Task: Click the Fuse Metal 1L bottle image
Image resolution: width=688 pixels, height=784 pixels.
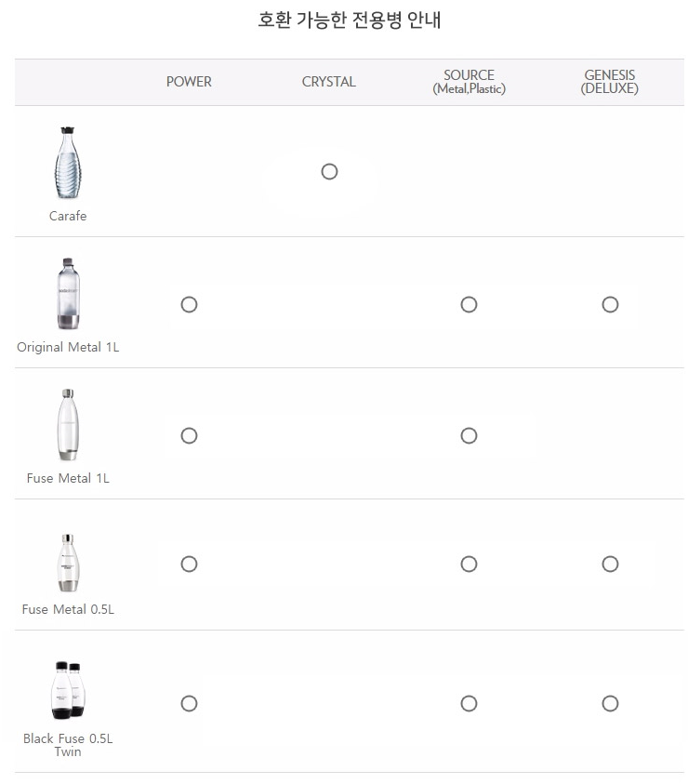Action: tap(68, 426)
